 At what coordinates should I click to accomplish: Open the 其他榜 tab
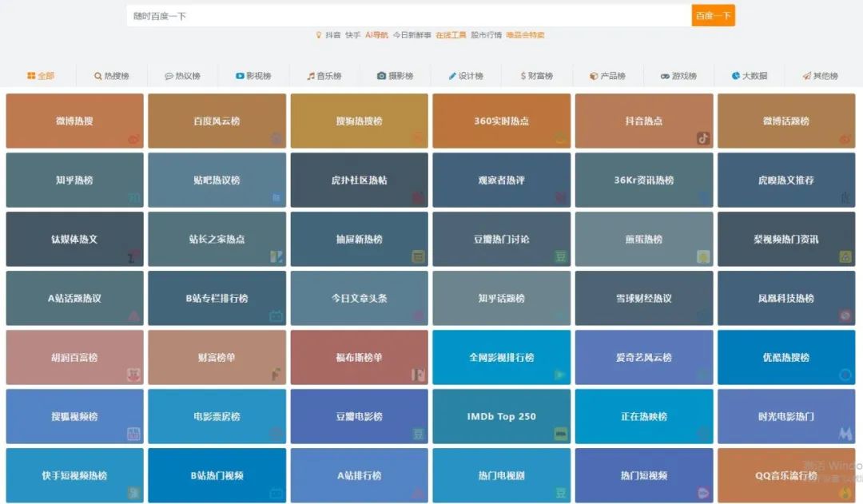pos(820,76)
